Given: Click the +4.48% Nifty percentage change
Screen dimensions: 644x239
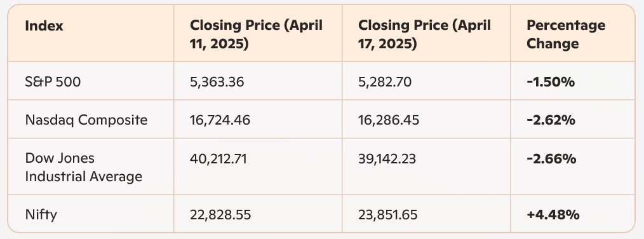Looking at the screenshot, I should [x=553, y=215].
